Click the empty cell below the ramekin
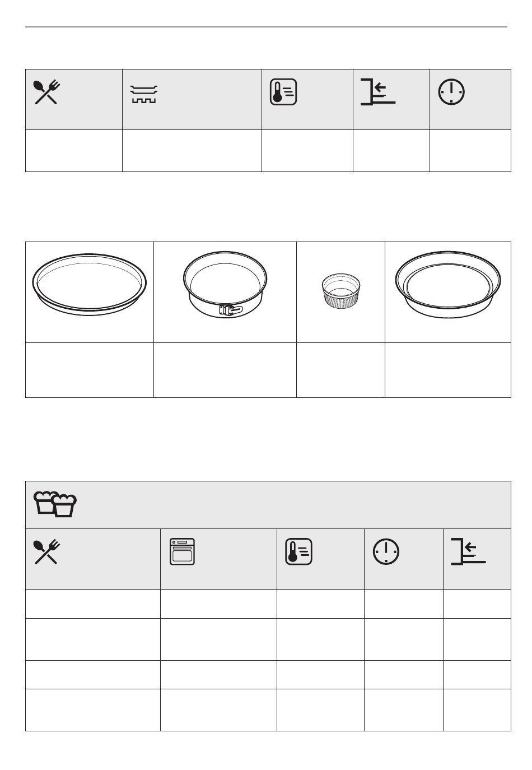532x770 pixels. pos(340,370)
